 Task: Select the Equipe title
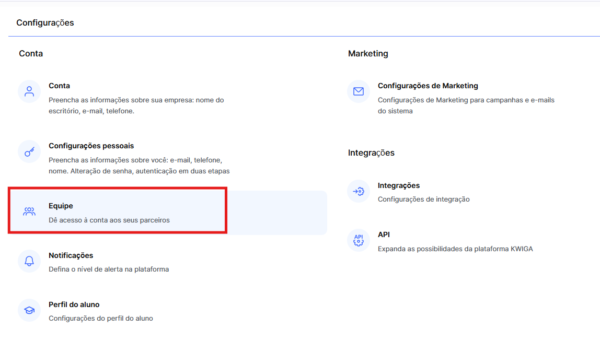[x=61, y=206]
